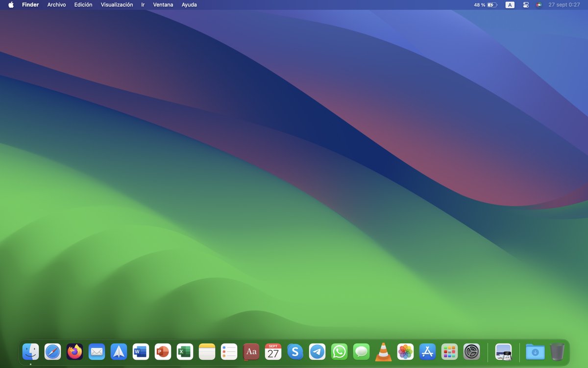The width and height of the screenshot is (588, 368).
Task: Open Microsoft Excel
Action: point(185,351)
